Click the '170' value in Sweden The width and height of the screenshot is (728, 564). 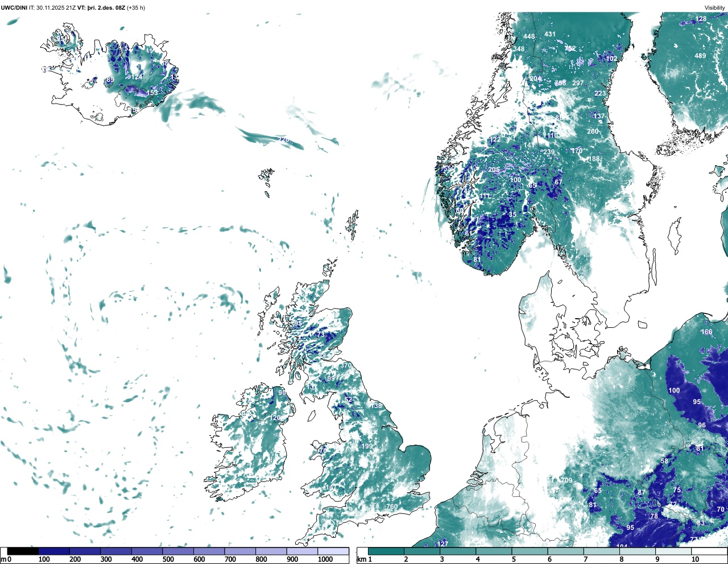pyautogui.click(x=577, y=151)
